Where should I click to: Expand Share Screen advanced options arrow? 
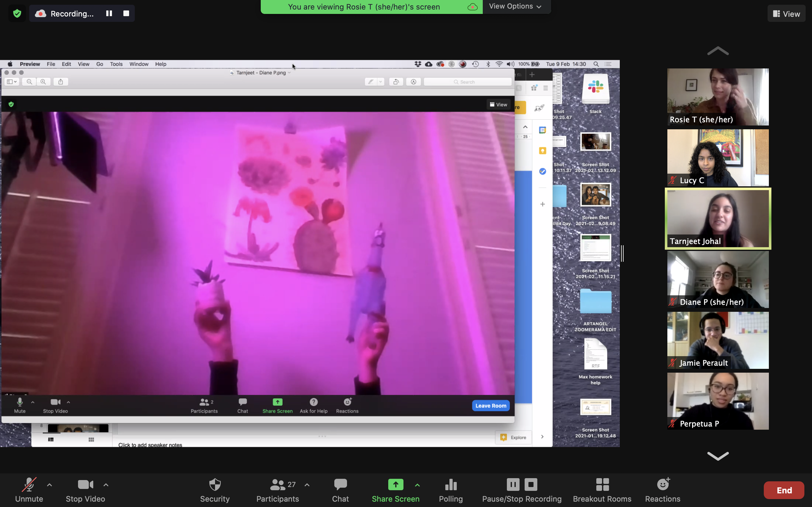[417, 485]
